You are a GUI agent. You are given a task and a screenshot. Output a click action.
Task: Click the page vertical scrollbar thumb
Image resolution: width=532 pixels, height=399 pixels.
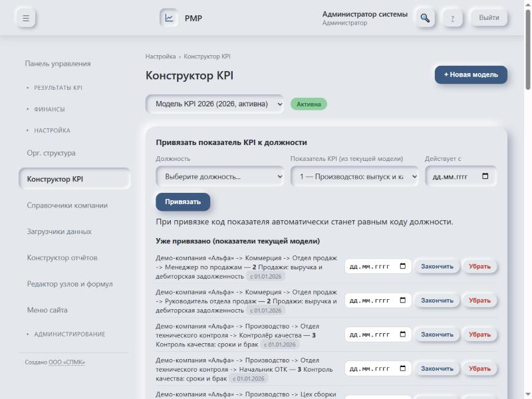[x=528, y=49]
